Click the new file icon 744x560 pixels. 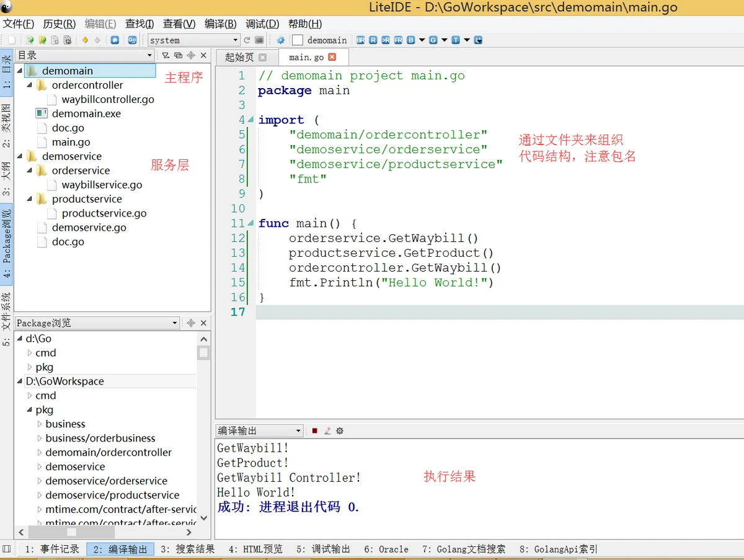click(x=11, y=40)
